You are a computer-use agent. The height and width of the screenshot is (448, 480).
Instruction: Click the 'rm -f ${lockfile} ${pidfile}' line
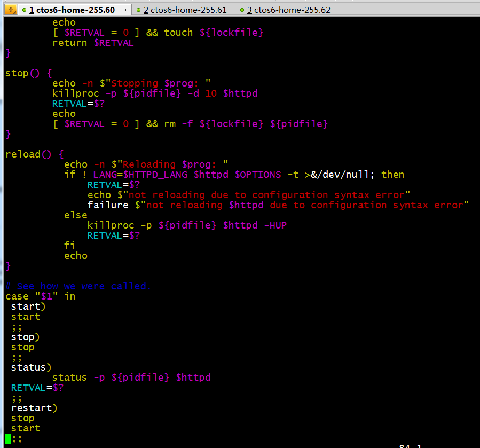tap(191, 124)
